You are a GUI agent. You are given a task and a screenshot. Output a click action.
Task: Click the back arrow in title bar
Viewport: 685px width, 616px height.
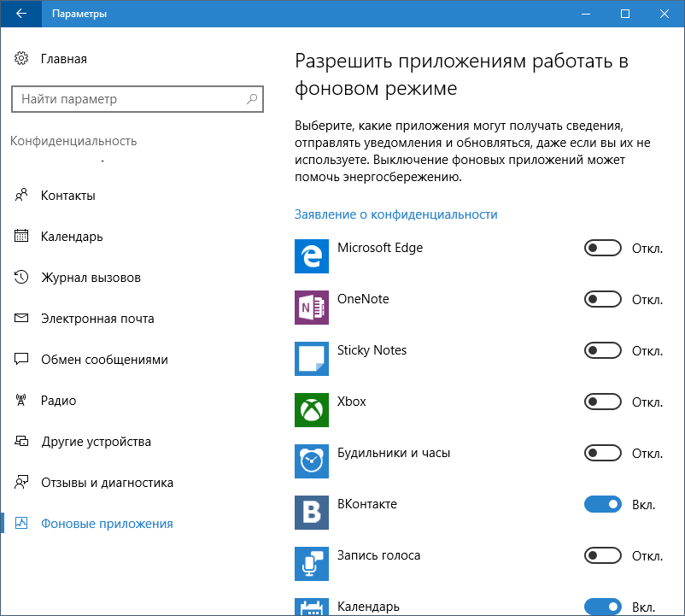point(21,14)
